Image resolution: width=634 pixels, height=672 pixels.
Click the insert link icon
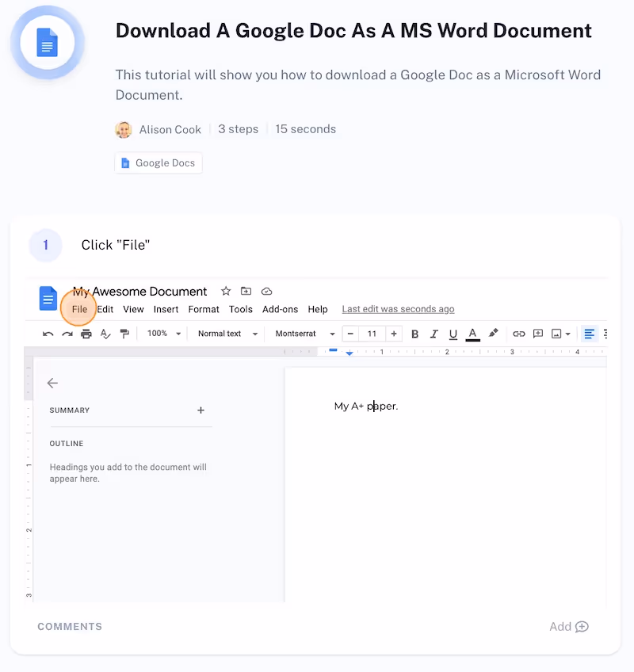pos(518,334)
